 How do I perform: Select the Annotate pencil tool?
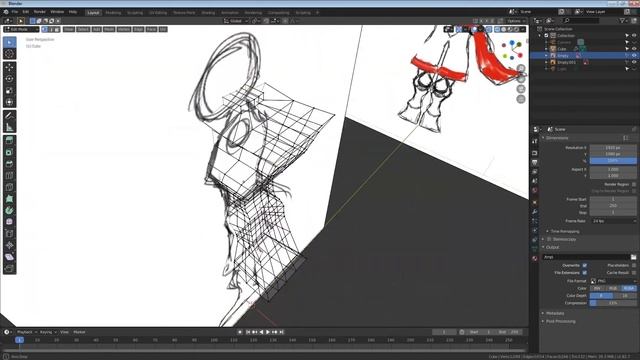click(9, 116)
